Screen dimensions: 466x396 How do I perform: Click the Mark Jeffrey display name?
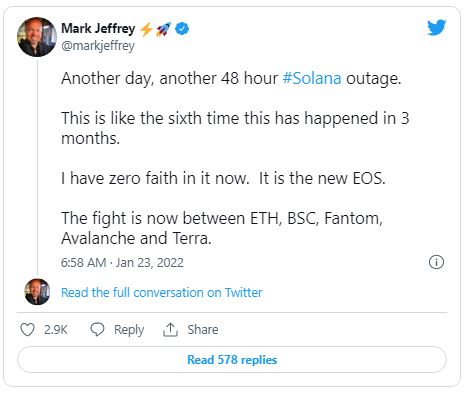[98, 28]
